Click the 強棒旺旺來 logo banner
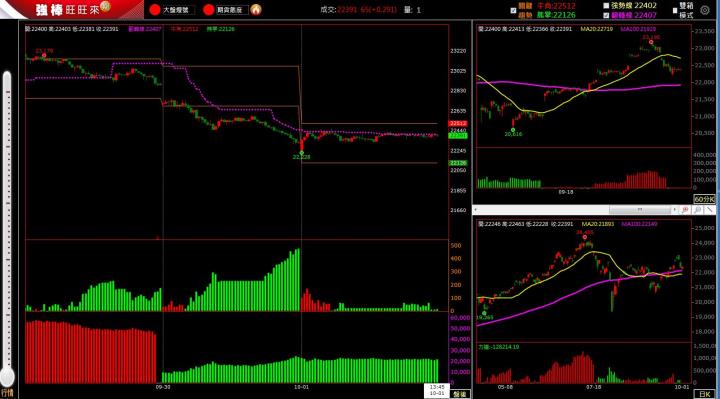Image resolution: width=720 pixels, height=399 pixels. click(73, 9)
